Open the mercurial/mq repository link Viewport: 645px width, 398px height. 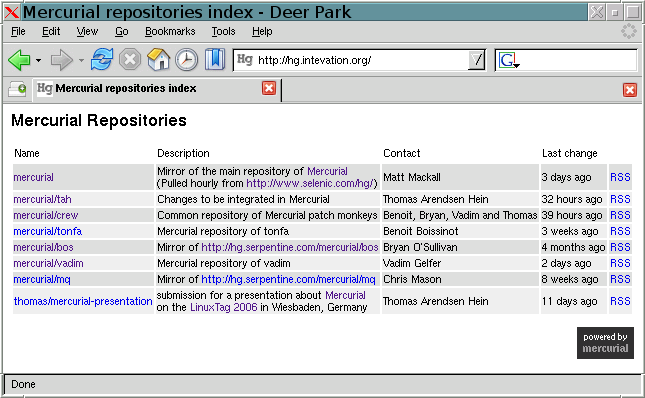point(42,280)
